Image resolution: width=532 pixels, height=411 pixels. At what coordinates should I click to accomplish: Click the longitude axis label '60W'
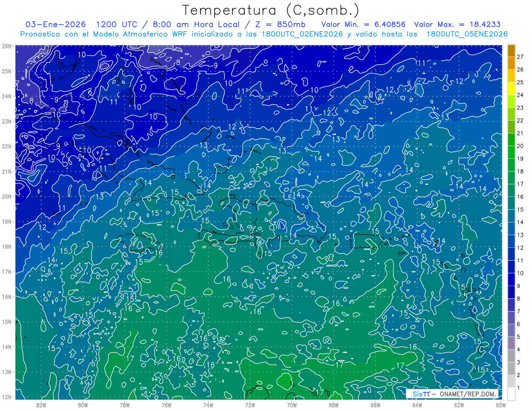tap(501, 405)
